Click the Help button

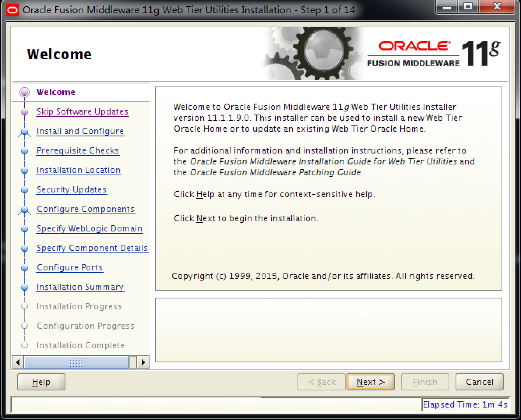pos(41,382)
